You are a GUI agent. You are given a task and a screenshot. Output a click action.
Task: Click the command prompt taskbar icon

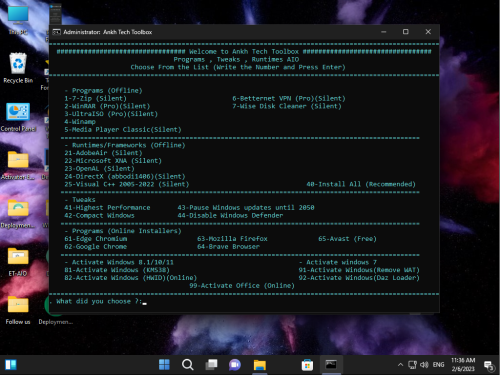331,365
